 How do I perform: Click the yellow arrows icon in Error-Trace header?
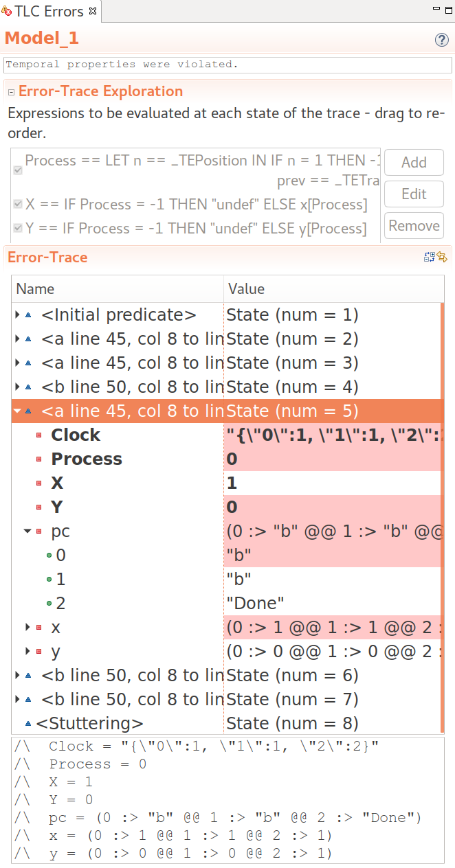[442, 258]
